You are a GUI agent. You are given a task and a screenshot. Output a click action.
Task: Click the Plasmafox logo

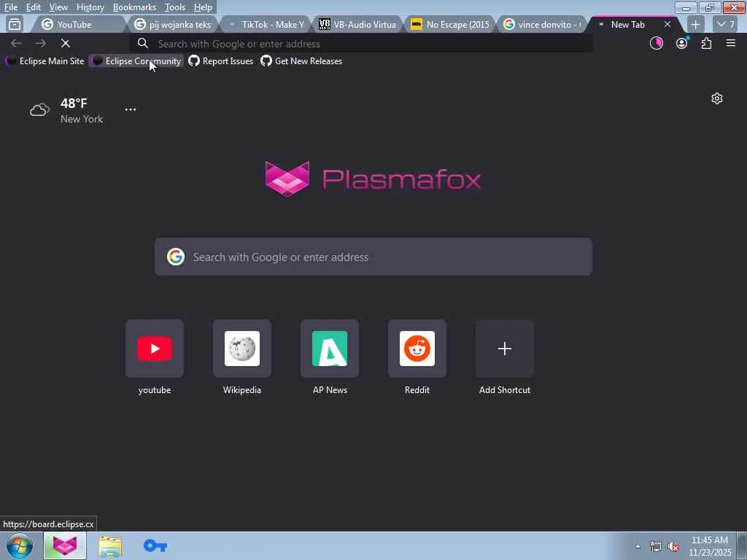(x=373, y=179)
